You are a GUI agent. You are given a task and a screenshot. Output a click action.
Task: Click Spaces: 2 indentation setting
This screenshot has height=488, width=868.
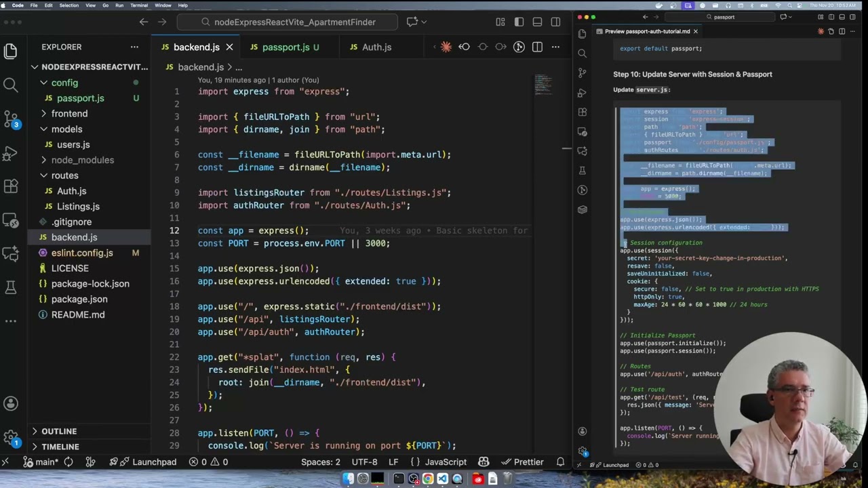click(x=321, y=462)
